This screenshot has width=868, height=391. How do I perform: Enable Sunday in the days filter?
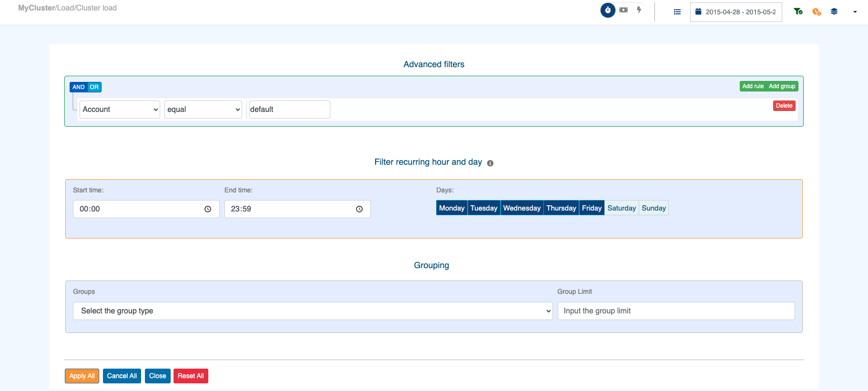654,208
